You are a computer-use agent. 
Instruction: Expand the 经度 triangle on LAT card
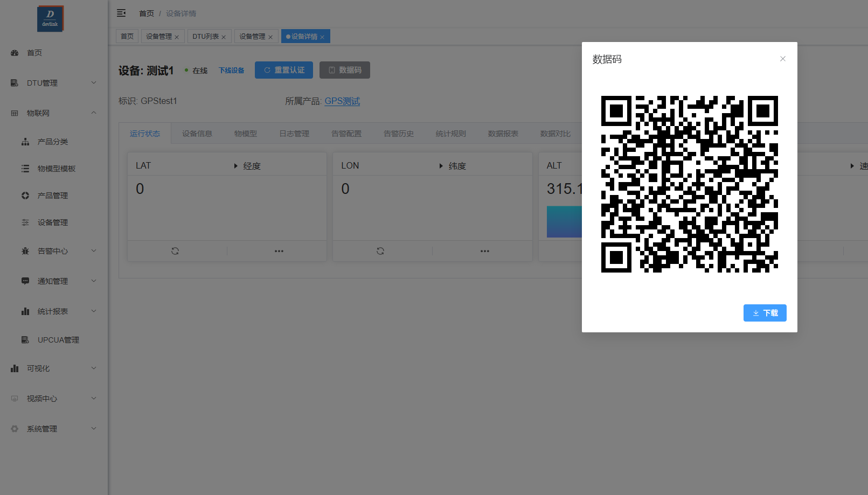click(x=235, y=166)
